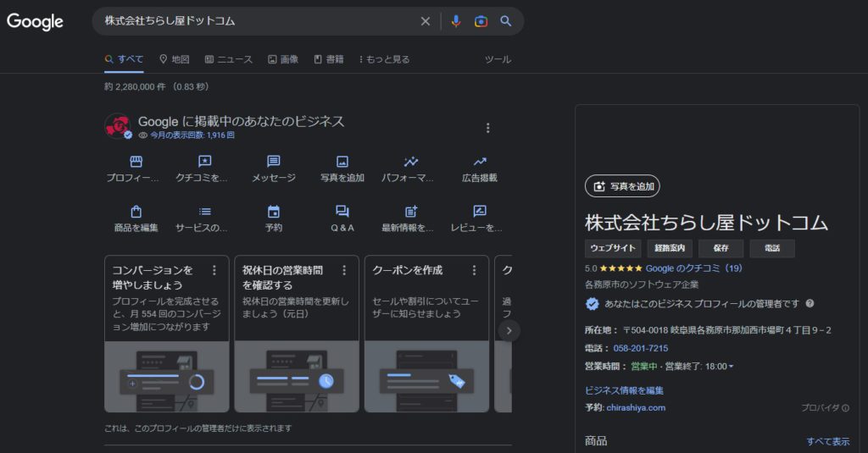Click the 祝休日の営業時間を確認する card

tap(297, 334)
